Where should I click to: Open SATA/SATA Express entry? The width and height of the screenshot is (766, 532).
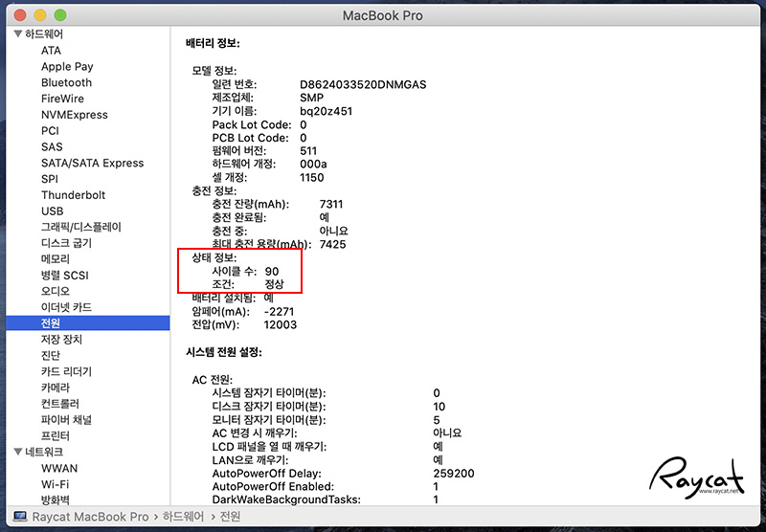pyautogui.click(x=92, y=163)
